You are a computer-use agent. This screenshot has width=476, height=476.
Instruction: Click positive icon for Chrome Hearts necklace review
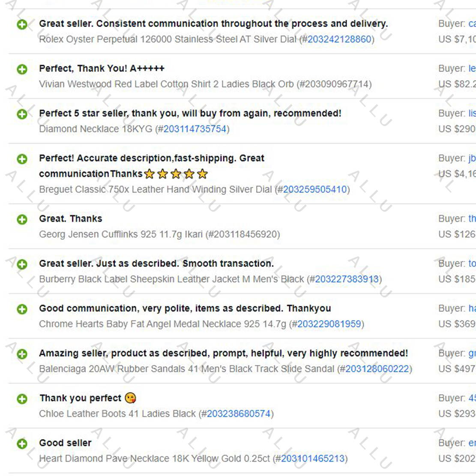[x=22, y=309]
